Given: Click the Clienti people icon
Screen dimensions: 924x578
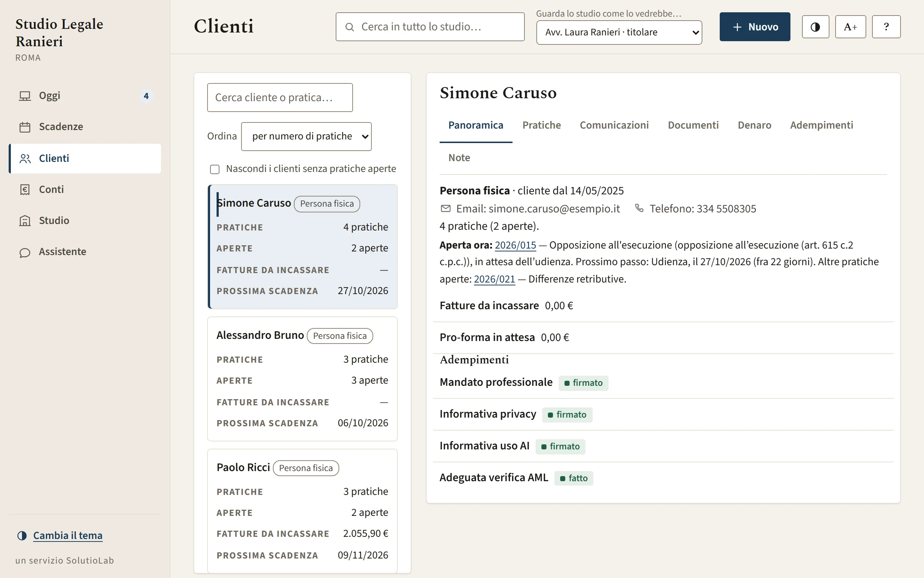Looking at the screenshot, I should pyautogui.click(x=25, y=159).
